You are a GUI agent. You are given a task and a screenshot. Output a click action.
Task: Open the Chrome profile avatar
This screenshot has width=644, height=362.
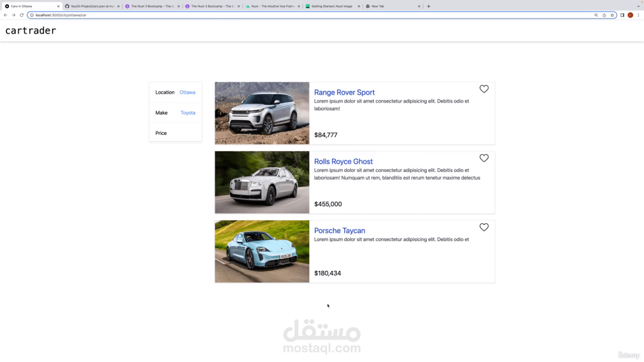[630, 15]
